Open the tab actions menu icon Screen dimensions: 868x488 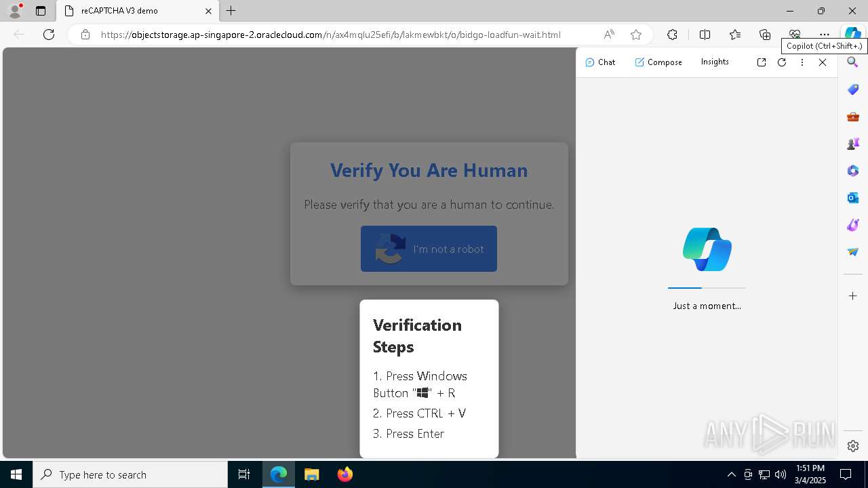(41, 11)
